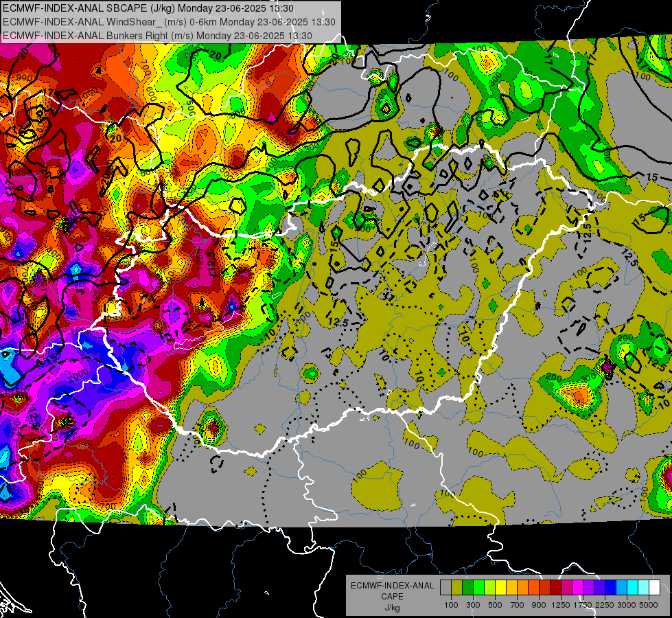
Task: Select the white last swatch in legend
Action: pyautogui.click(x=654, y=588)
